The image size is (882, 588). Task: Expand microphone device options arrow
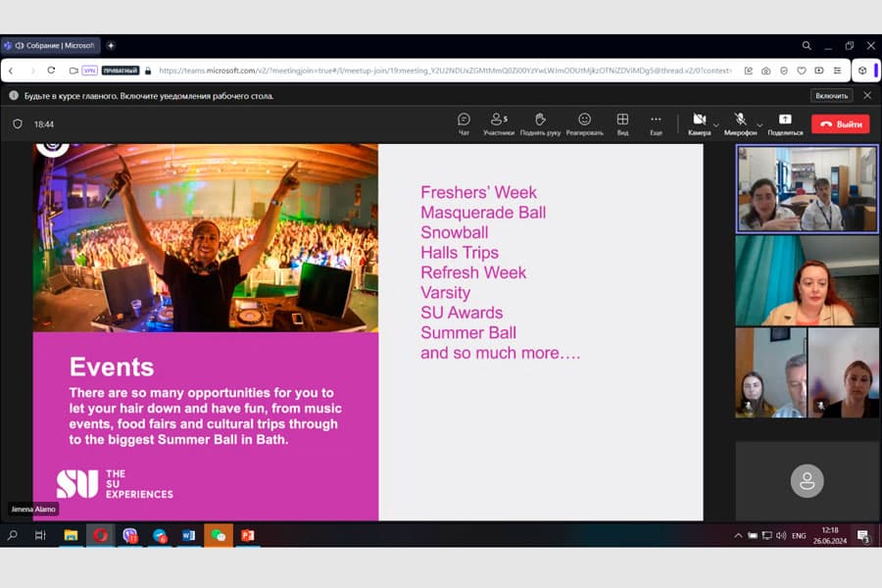click(759, 124)
